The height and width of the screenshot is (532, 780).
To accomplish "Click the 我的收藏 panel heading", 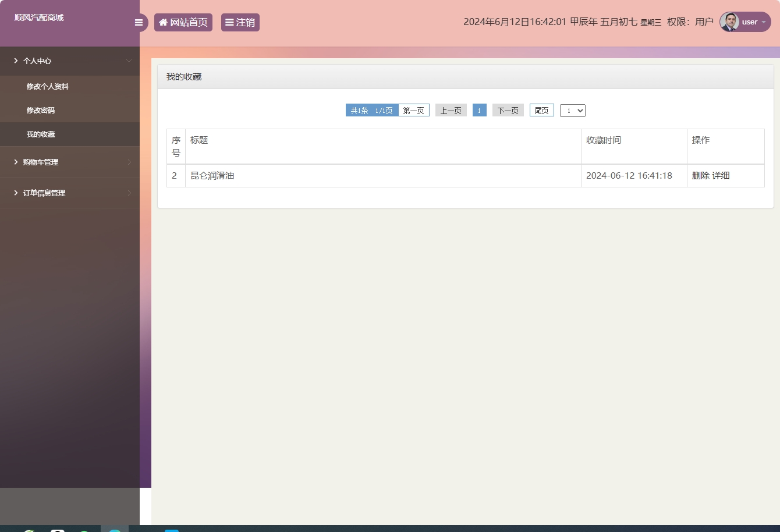I will tap(184, 76).
